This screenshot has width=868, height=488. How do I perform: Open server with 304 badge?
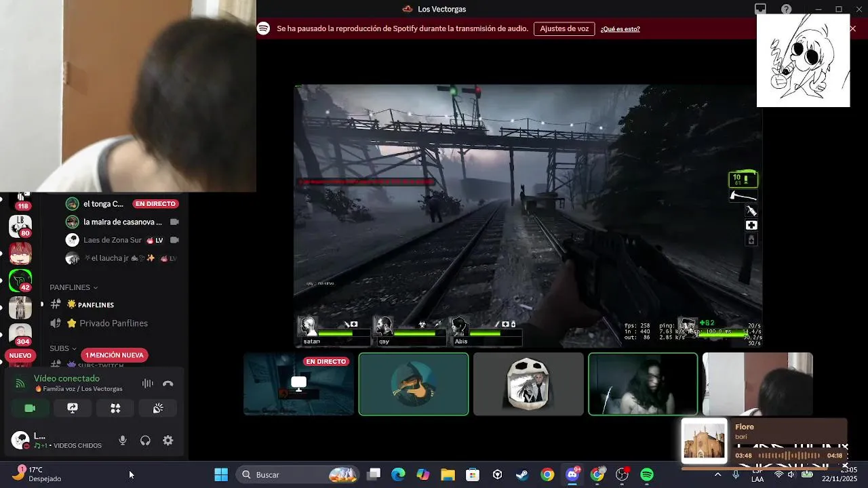(x=20, y=334)
